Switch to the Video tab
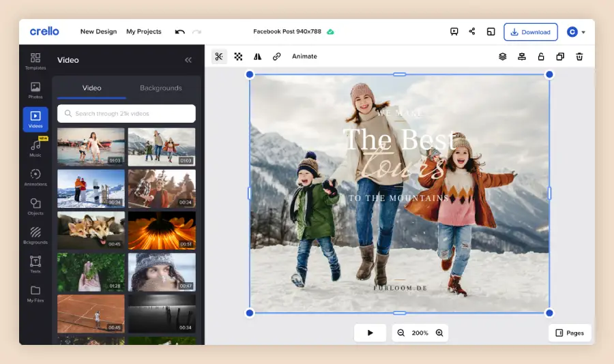This screenshot has width=614, height=364. click(91, 88)
